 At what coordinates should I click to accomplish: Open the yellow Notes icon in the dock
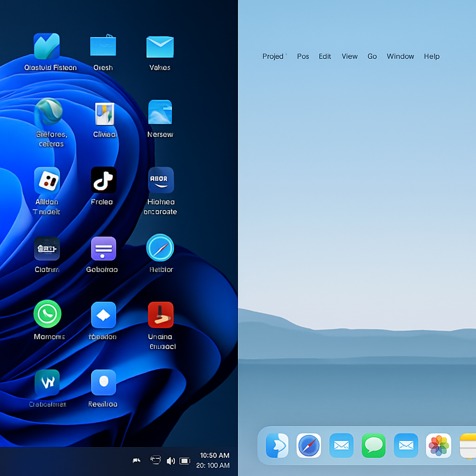coord(468,445)
